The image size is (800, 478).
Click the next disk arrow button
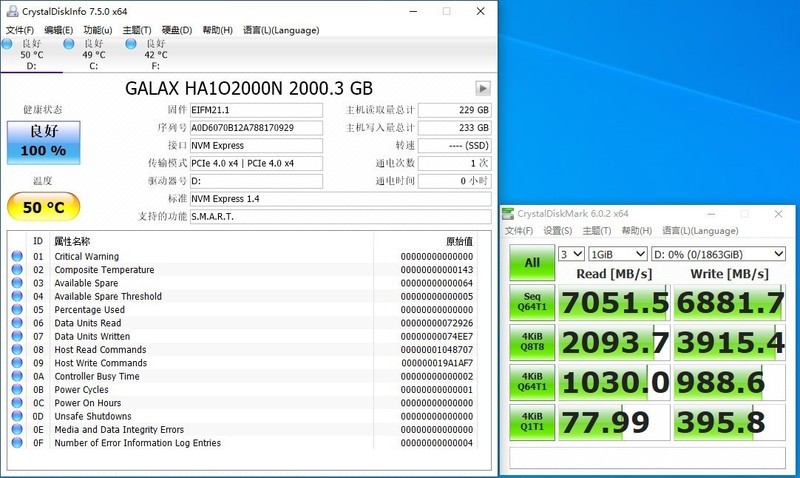click(x=483, y=88)
